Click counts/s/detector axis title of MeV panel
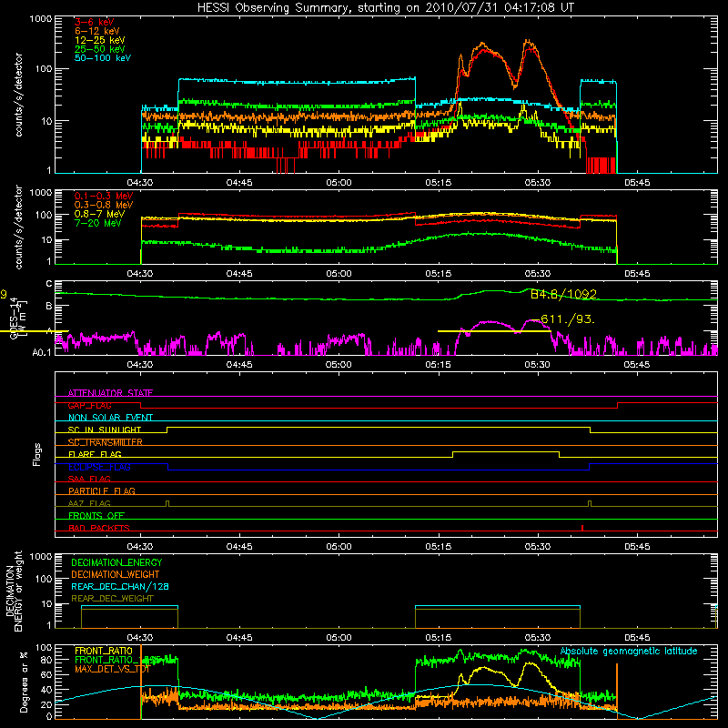This screenshot has height=728, width=728. tap(18, 227)
